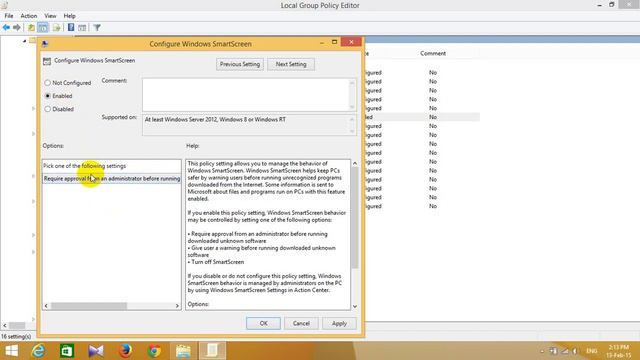Open the Windows Start button
Screen dimensions: 640x360
11,351
